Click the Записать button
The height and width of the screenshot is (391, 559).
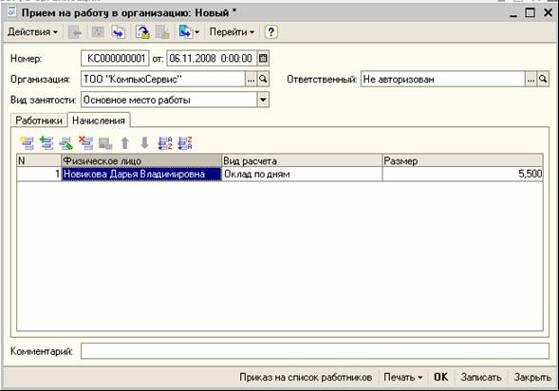point(481,377)
